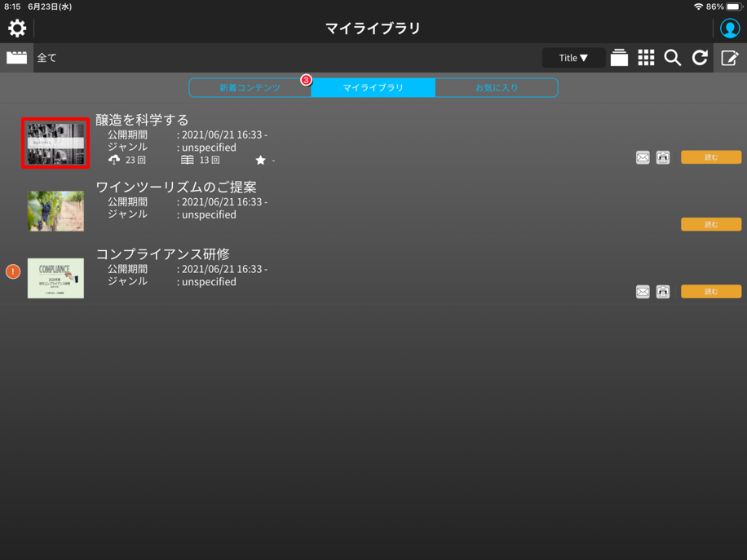
Task: Tap orange alert badge beside コンプライアンス研修
Action: point(13,271)
